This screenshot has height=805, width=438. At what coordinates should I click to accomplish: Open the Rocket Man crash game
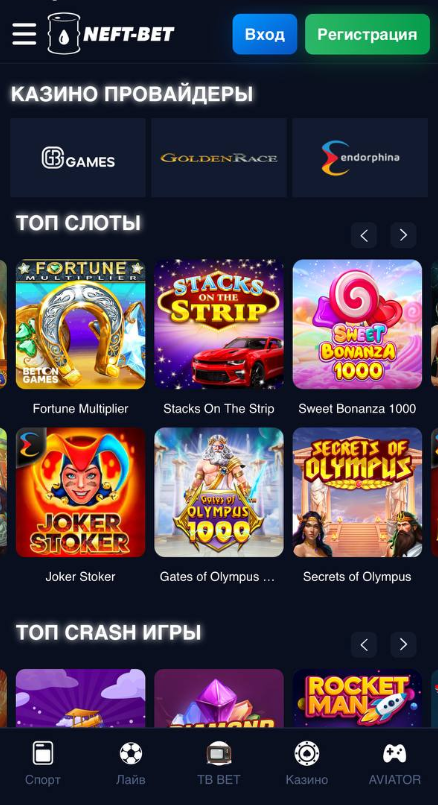(x=357, y=698)
